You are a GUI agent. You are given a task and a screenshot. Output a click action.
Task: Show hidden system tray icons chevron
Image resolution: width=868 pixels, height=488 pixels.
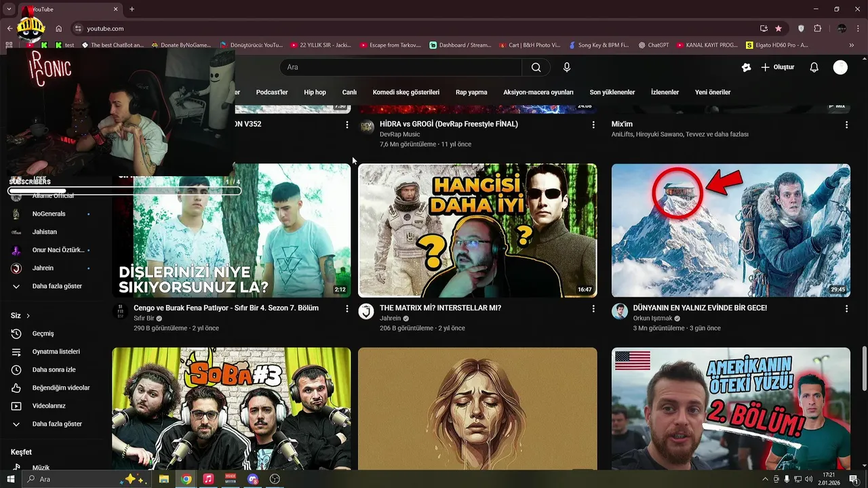(x=766, y=479)
